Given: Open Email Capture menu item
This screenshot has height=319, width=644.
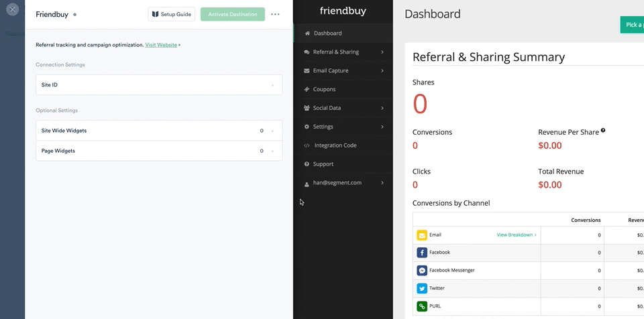Looking at the screenshot, I should [x=343, y=70].
